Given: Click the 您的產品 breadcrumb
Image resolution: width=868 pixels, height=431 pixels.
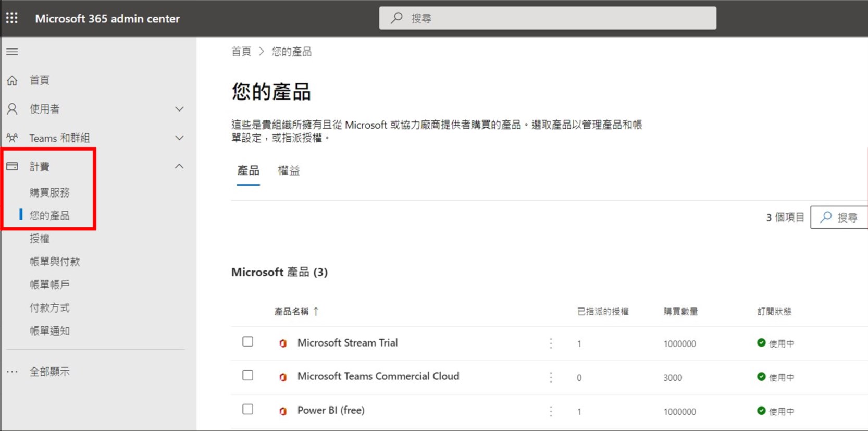Looking at the screenshot, I should tap(292, 52).
